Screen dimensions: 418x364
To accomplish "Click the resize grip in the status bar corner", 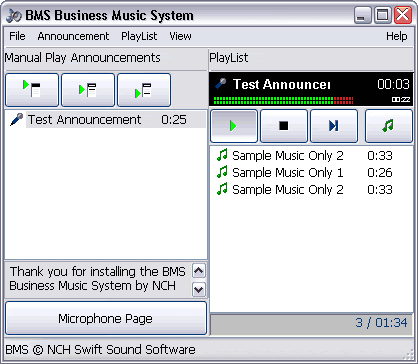I will pos(409,355).
